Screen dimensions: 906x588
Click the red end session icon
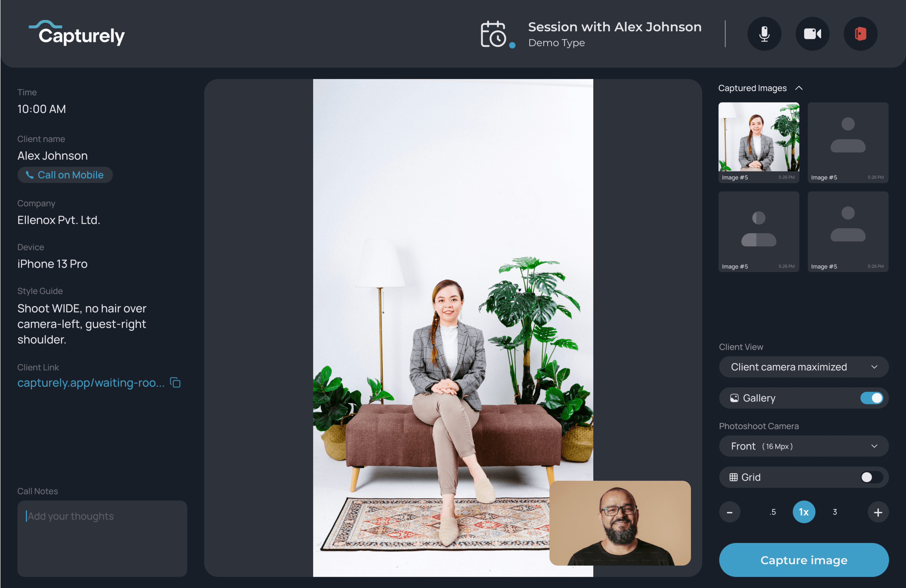click(x=860, y=34)
